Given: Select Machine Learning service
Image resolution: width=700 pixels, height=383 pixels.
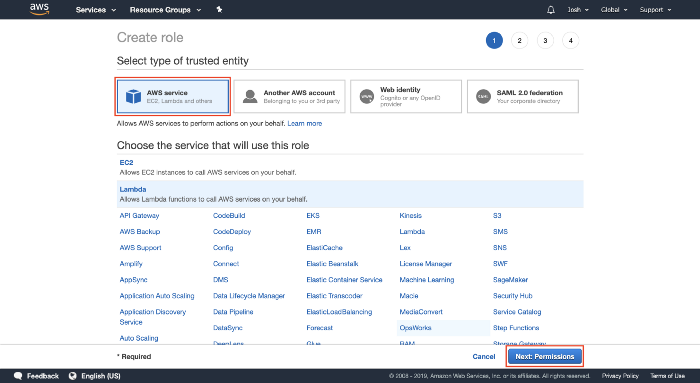Looking at the screenshot, I should [427, 280].
